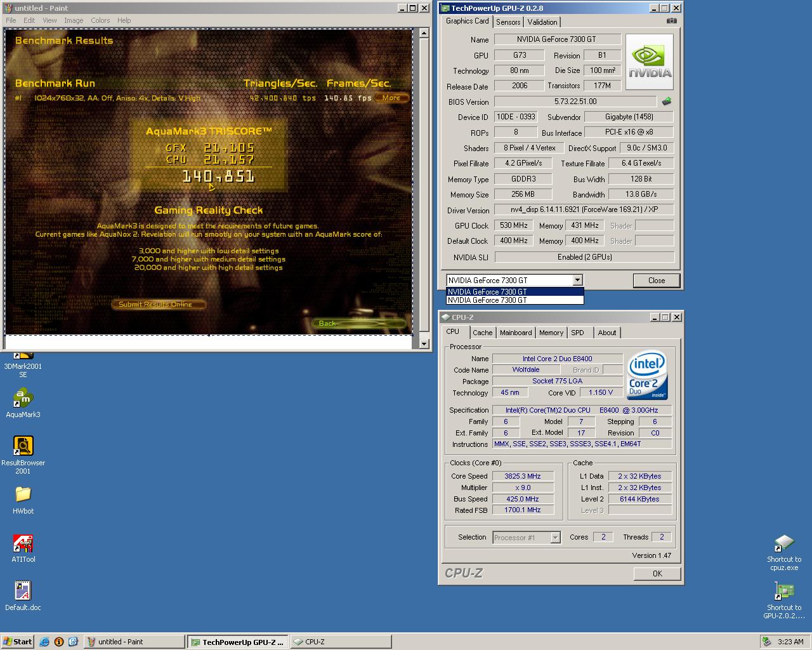Switch to the CPU-Z Cache tab
The width and height of the screenshot is (812, 650).
click(482, 333)
